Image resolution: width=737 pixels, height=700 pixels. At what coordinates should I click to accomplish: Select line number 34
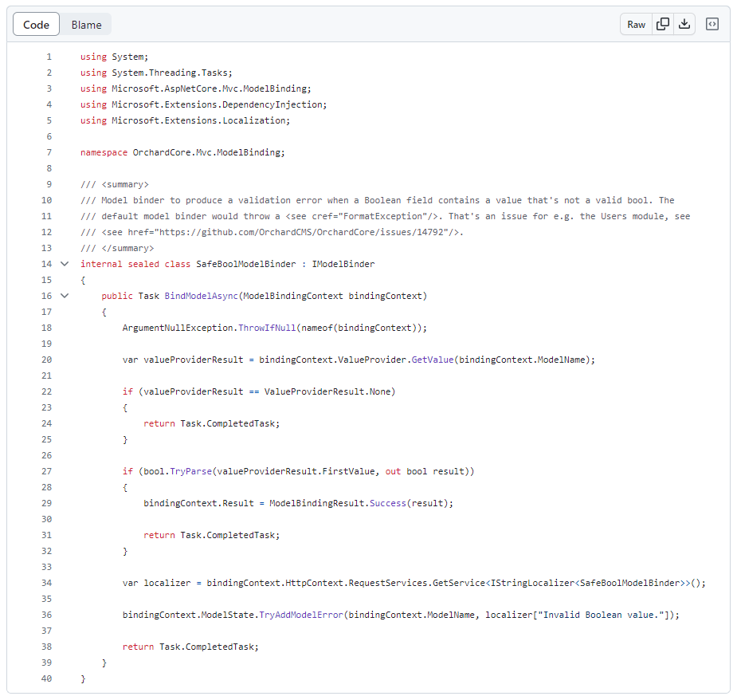click(46, 583)
